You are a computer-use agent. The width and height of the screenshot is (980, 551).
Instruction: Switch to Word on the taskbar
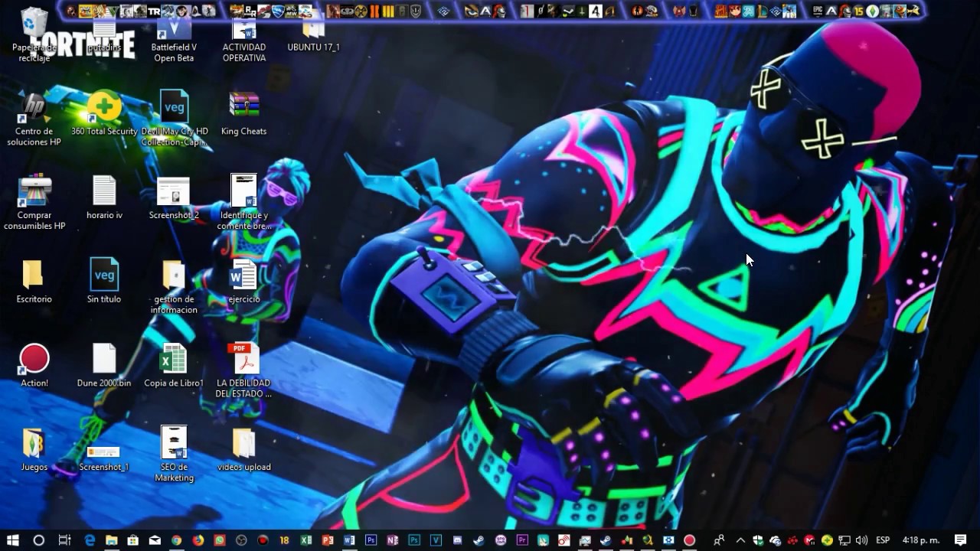click(349, 540)
